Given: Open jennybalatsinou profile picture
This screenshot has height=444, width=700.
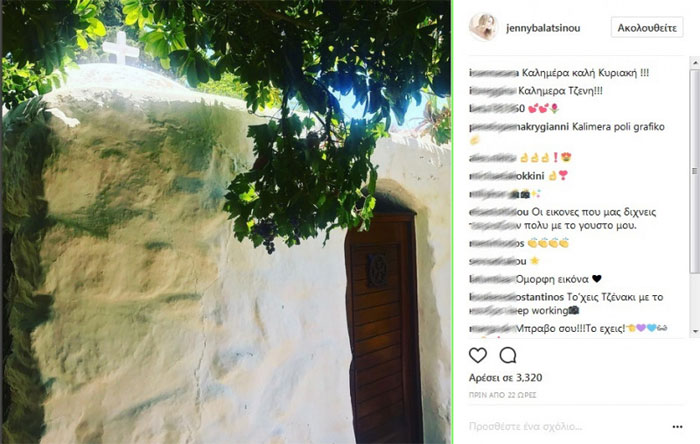Looking at the screenshot, I should pos(483,27).
